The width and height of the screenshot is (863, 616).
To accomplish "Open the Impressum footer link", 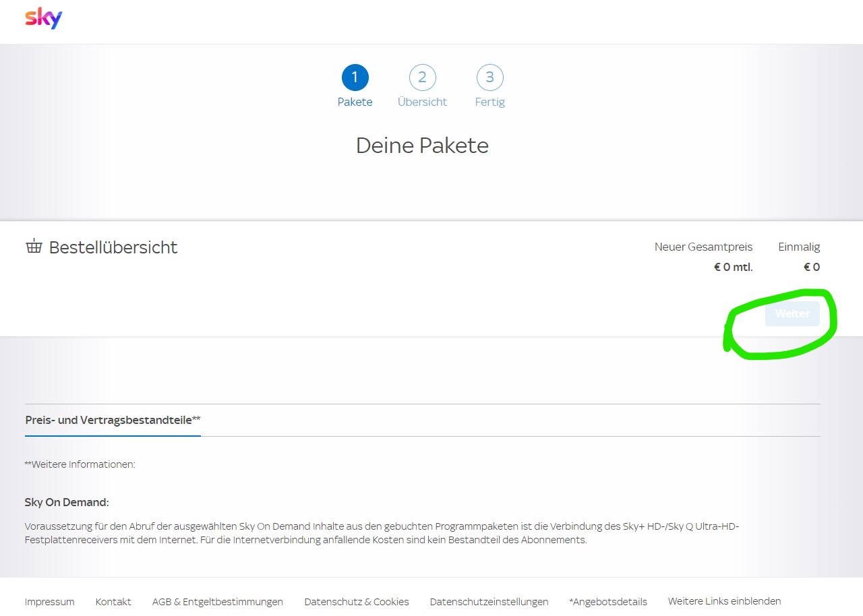I will click(50, 602).
